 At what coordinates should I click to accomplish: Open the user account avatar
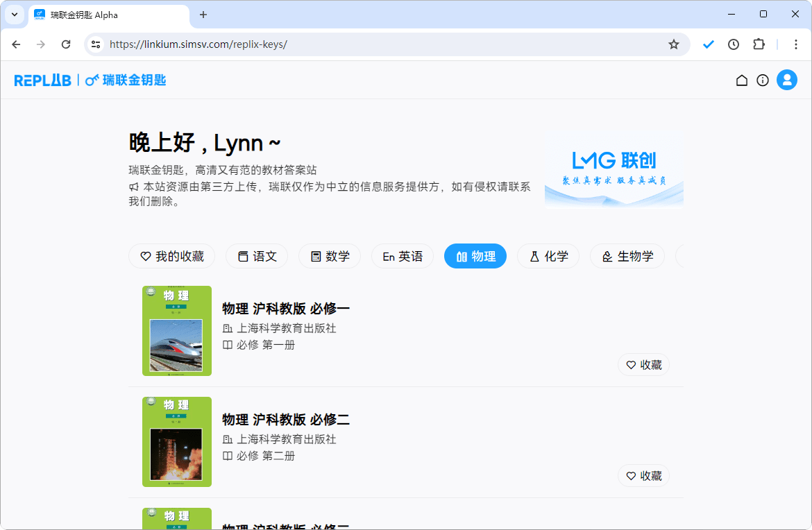(x=786, y=80)
